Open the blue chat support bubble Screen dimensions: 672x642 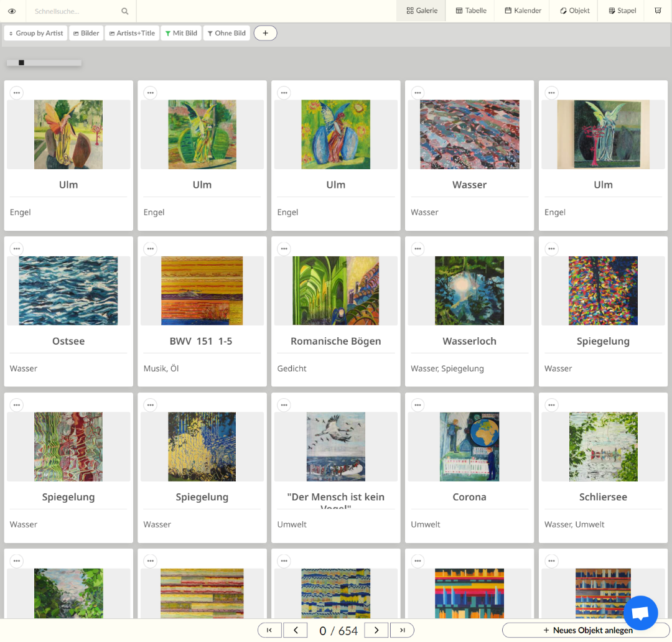[640, 613]
